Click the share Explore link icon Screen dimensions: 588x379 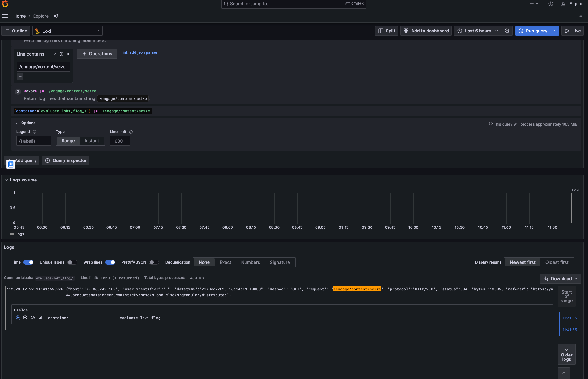point(56,16)
